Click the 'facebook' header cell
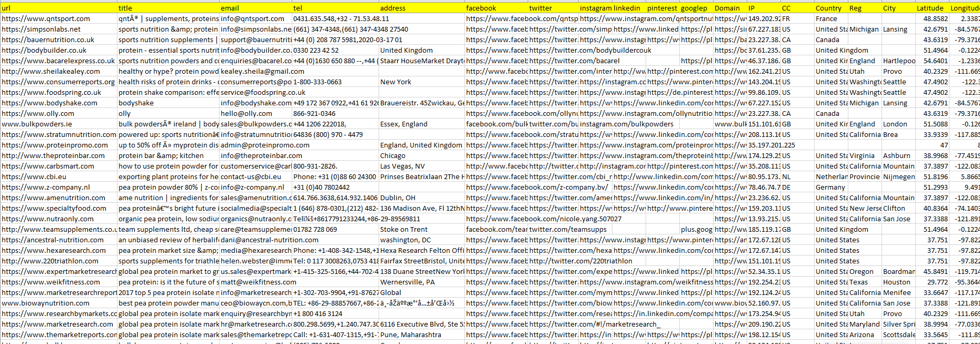 coord(497,8)
